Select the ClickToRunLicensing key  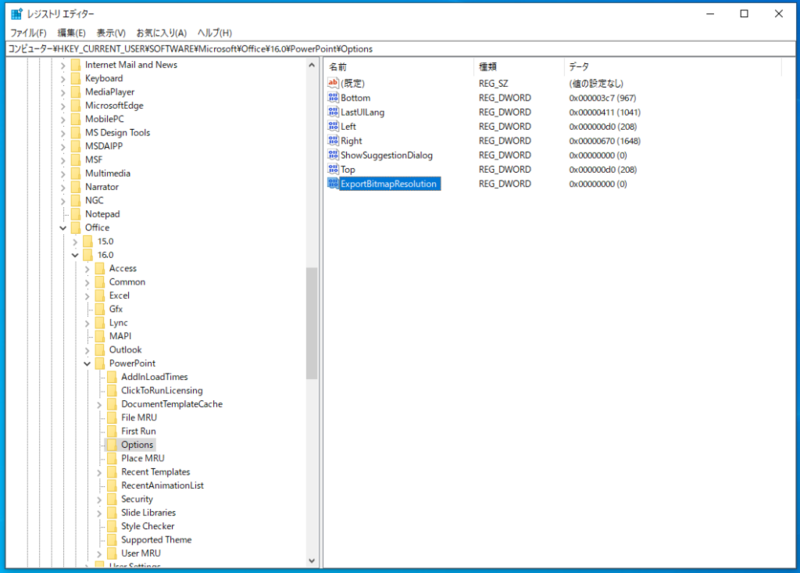click(x=162, y=390)
